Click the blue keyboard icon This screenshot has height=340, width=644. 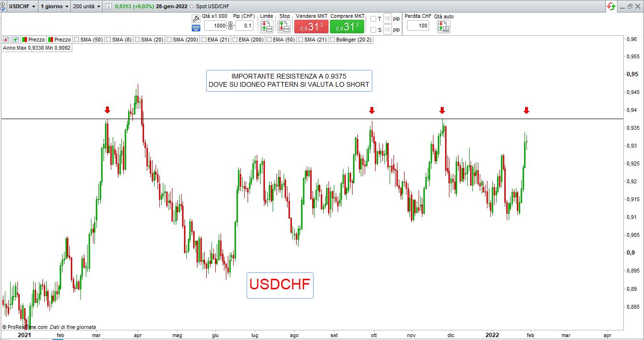coord(196,28)
